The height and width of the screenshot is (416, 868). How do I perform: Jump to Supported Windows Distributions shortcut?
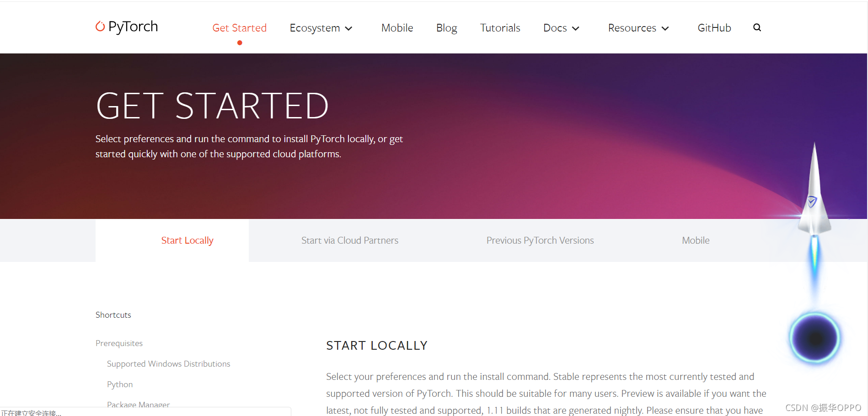pyautogui.click(x=168, y=364)
